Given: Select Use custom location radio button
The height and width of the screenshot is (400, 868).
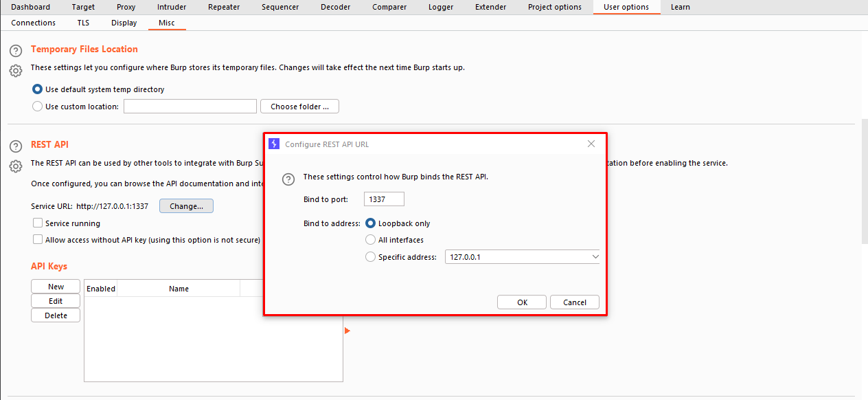Looking at the screenshot, I should coord(38,107).
